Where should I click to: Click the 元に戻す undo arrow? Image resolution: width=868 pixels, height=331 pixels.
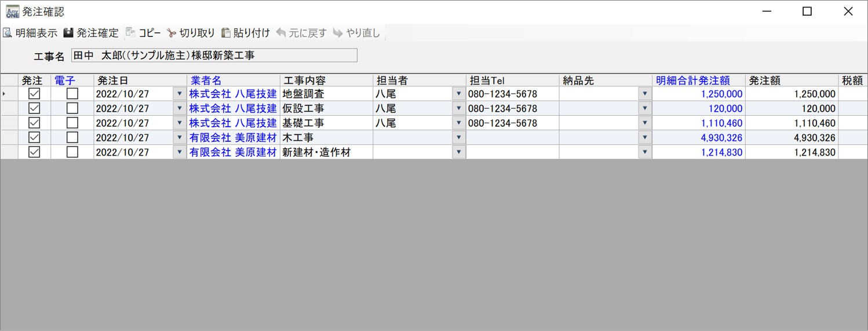(x=281, y=33)
